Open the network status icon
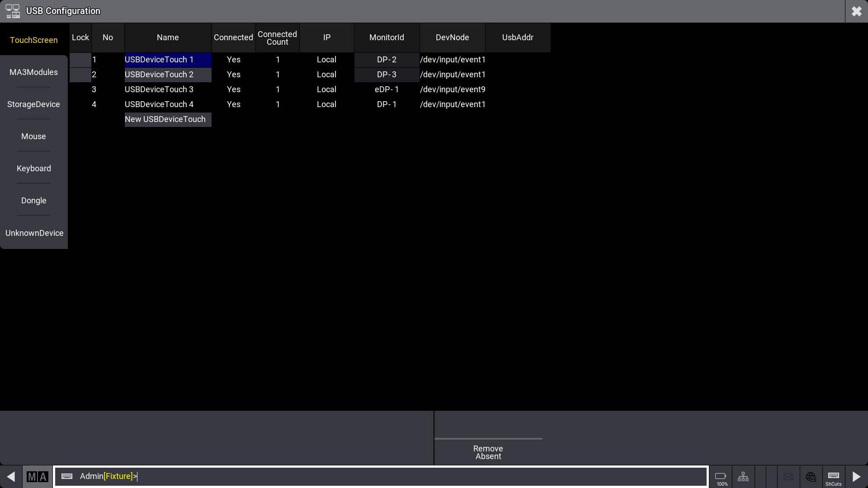 [743, 477]
